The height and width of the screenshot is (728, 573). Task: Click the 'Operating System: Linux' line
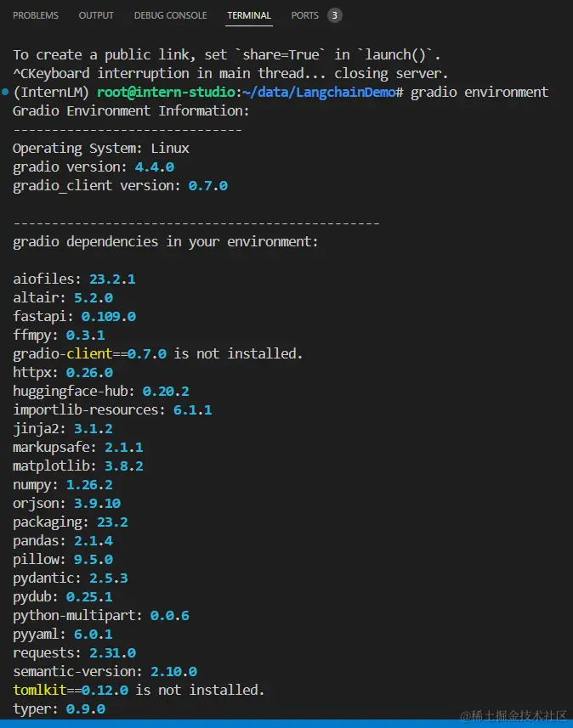101,148
